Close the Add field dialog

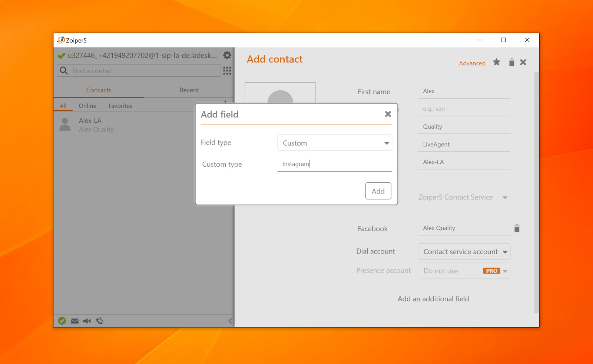(388, 114)
